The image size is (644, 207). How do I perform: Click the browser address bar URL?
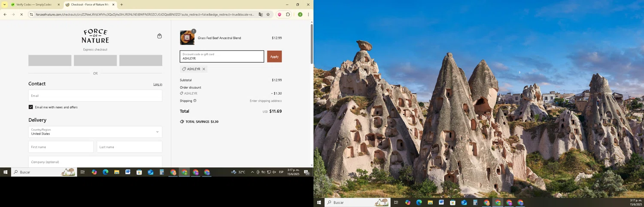(145, 15)
